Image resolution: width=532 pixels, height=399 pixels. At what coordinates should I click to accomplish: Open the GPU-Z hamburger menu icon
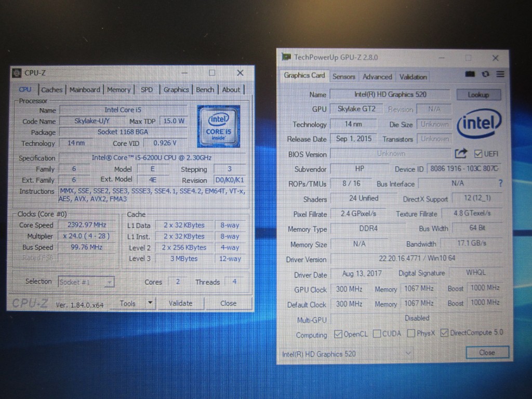tap(500, 74)
